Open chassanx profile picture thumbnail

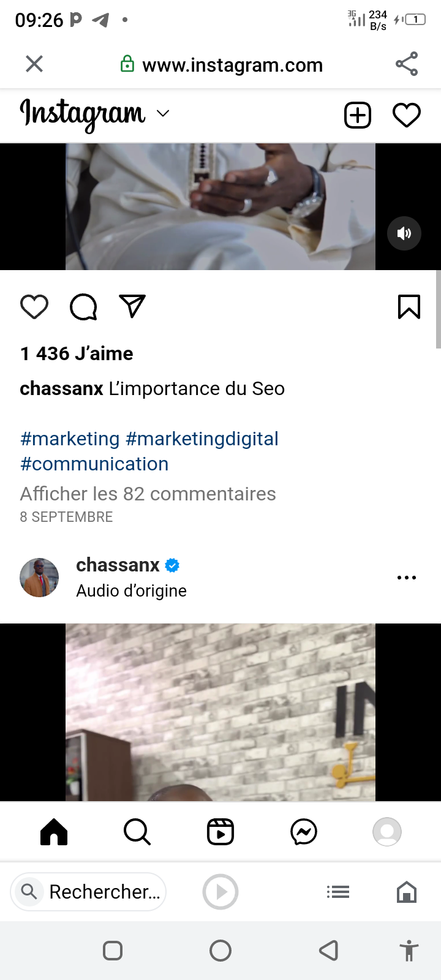pos(39,578)
